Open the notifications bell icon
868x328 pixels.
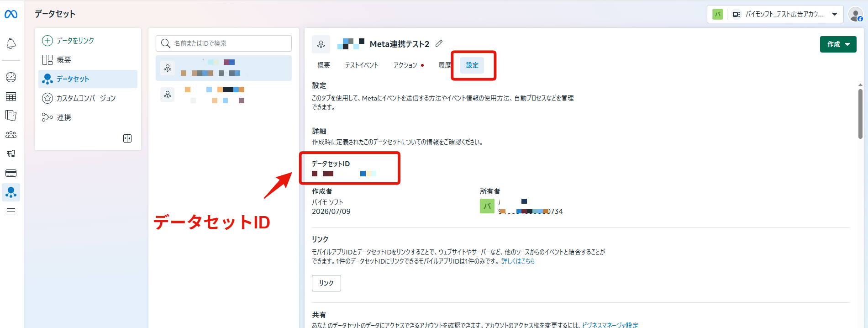pos(11,43)
